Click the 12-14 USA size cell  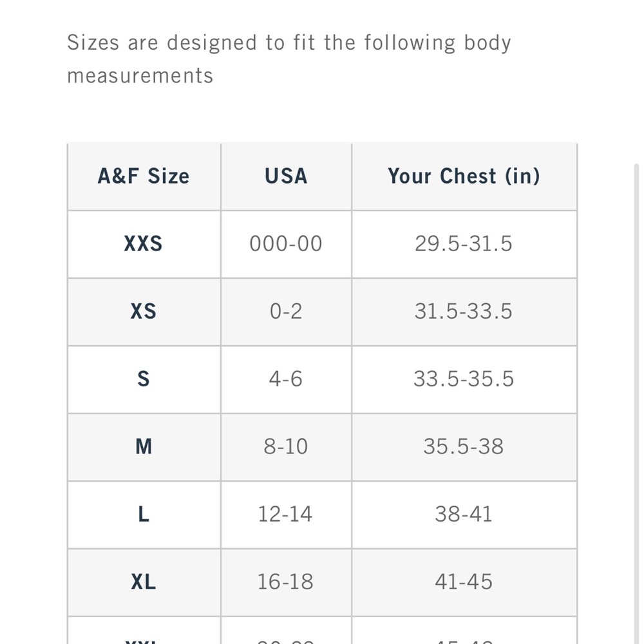tap(286, 515)
